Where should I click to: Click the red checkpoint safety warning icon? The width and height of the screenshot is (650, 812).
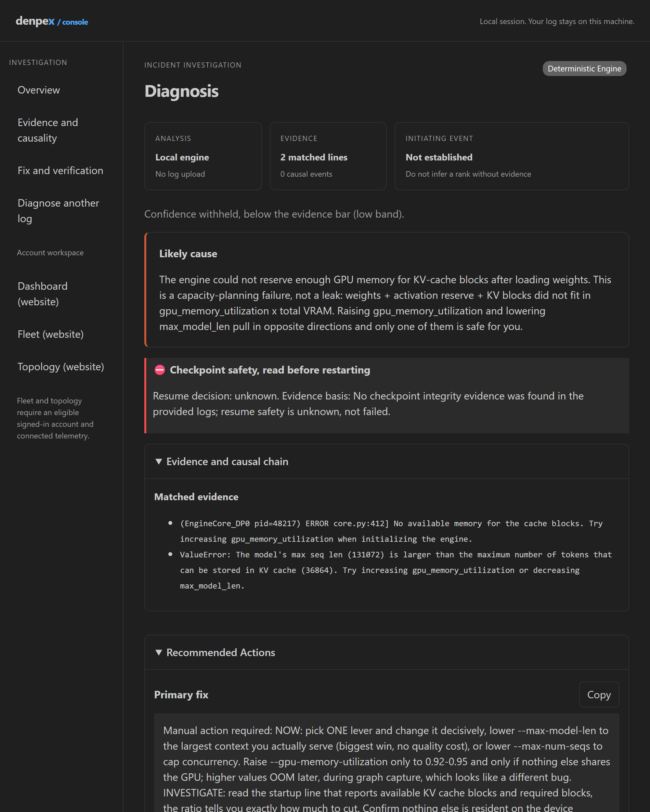160,370
